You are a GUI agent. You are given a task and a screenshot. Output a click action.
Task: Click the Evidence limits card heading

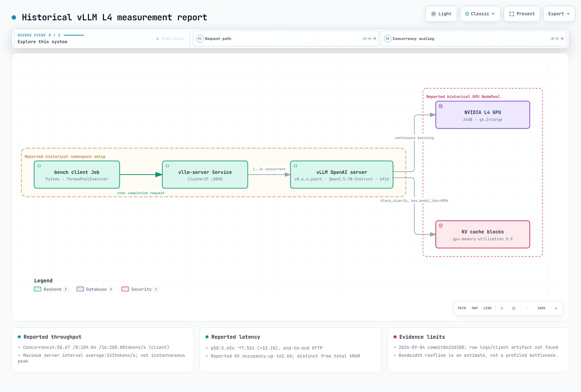click(x=422, y=337)
